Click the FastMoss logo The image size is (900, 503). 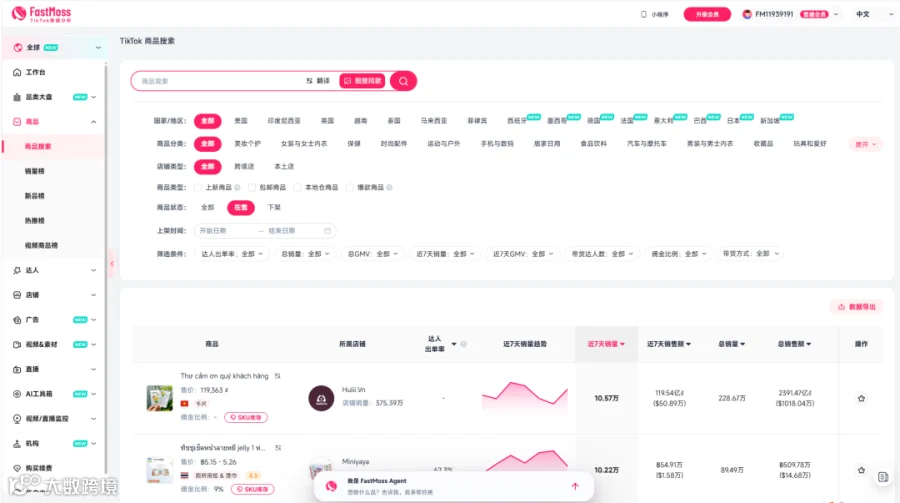click(41, 13)
